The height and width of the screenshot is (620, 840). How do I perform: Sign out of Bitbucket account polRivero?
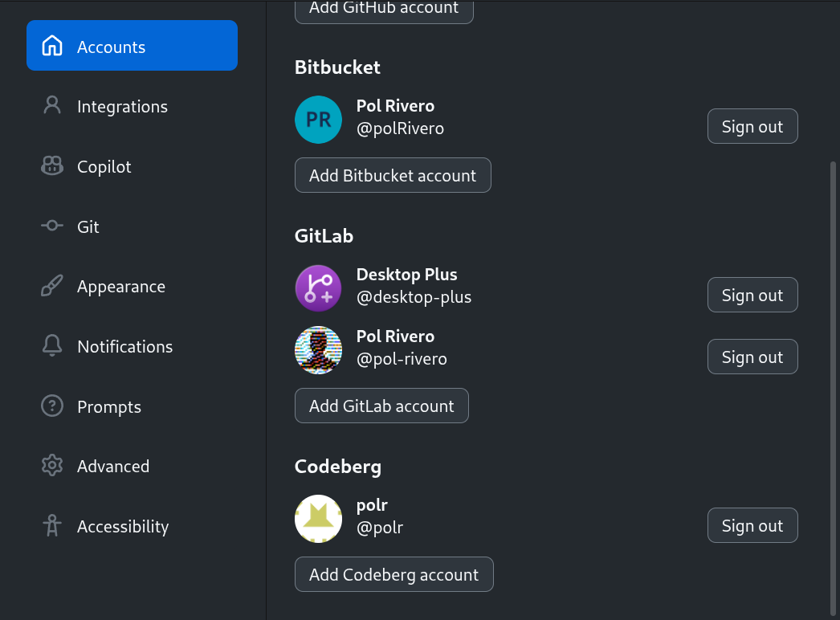tap(752, 126)
